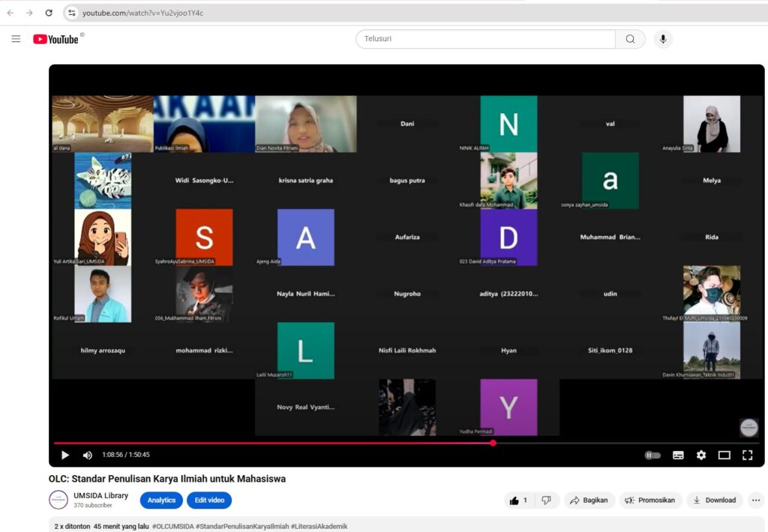Start voice search with microphone
The width and height of the screenshot is (768, 532).
[662, 39]
